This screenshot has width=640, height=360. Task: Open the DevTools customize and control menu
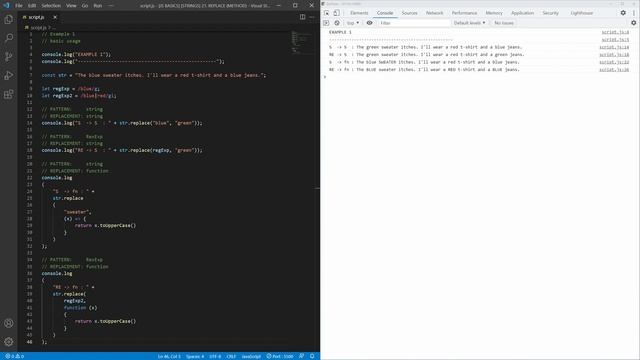(633, 13)
